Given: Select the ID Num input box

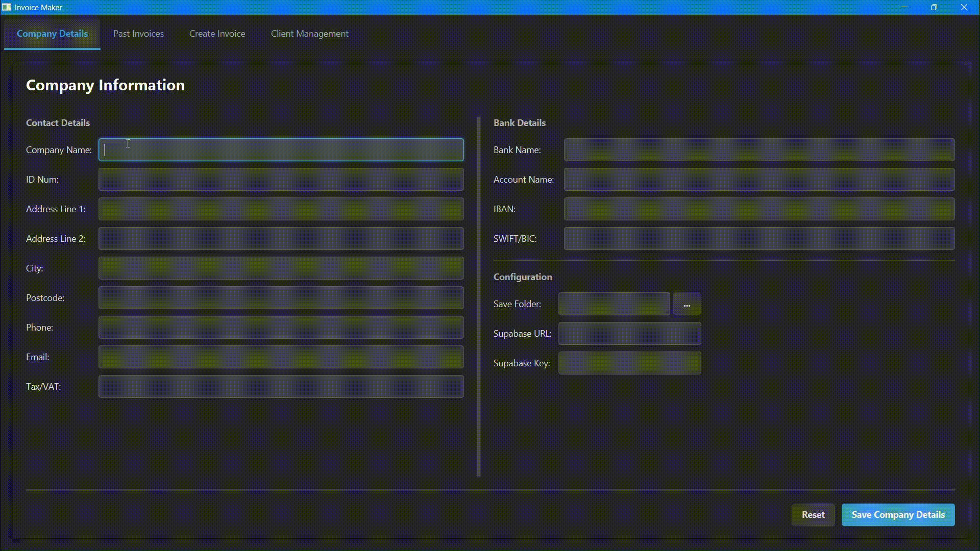Looking at the screenshot, I should click(x=281, y=179).
